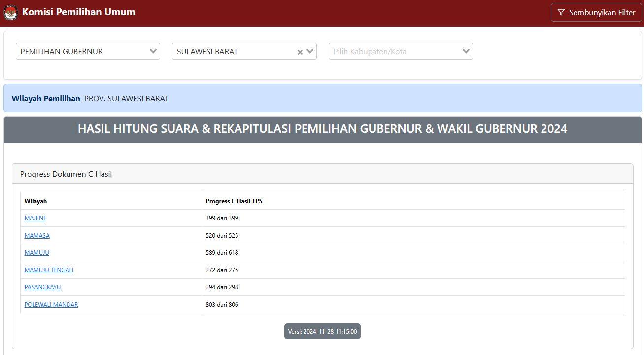Image resolution: width=644 pixels, height=355 pixels.
Task: Open the SULAWESI BARAT province dropdown
Action: 232,51
